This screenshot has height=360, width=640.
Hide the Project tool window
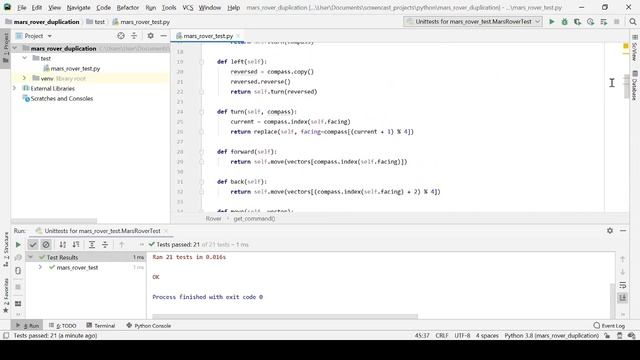pyautogui.click(x=164, y=36)
